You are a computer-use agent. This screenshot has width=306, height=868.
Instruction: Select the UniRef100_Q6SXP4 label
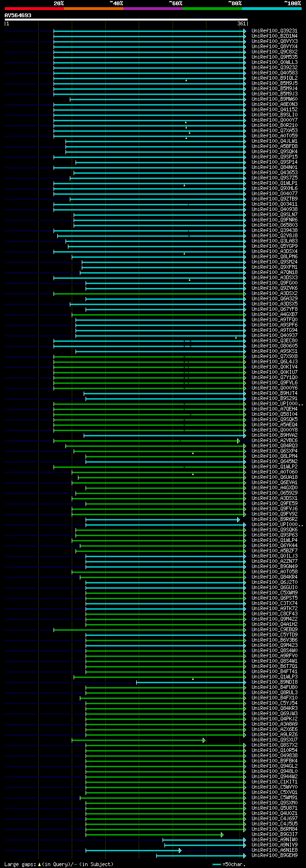pyautogui.click(x=274, y=451)
